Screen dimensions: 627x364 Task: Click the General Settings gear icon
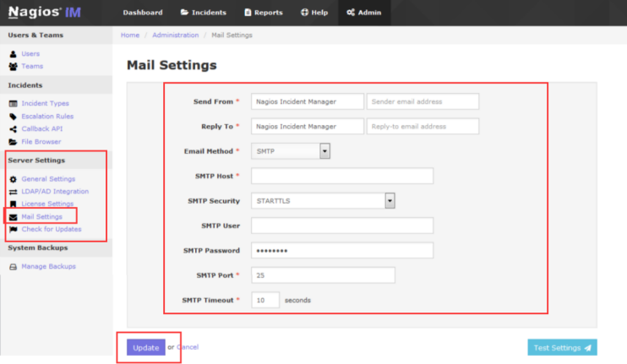coord(14,179)
